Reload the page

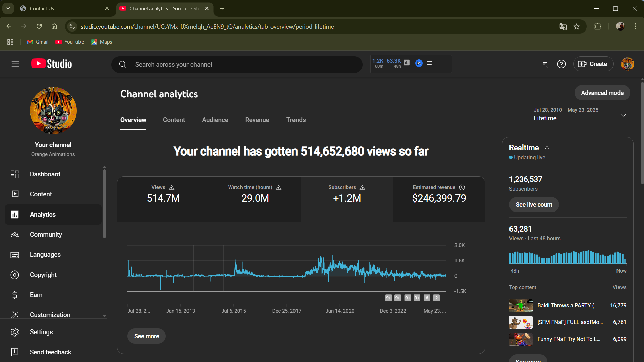(39, 26)
